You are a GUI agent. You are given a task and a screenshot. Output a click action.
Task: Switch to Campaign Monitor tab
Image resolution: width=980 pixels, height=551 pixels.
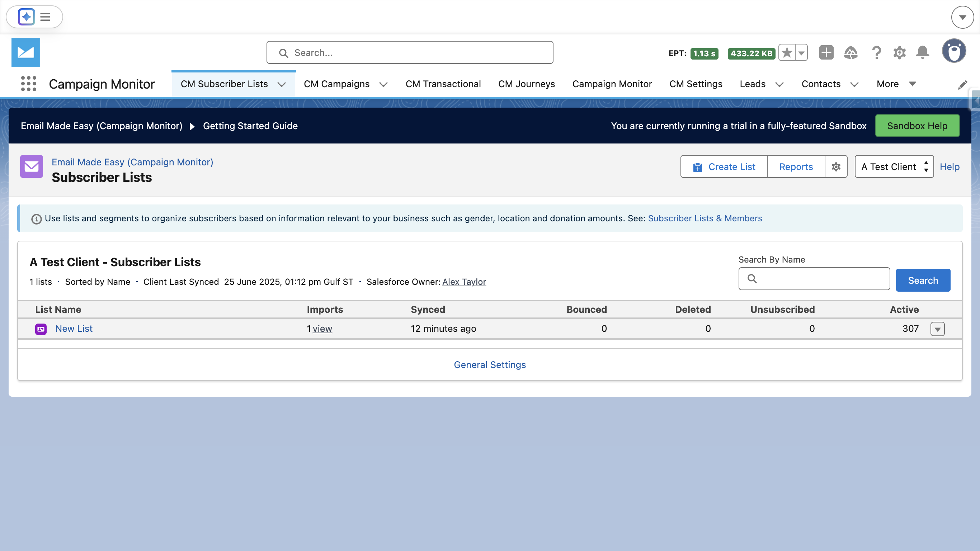pyautogui.click(x=612, y=84)
